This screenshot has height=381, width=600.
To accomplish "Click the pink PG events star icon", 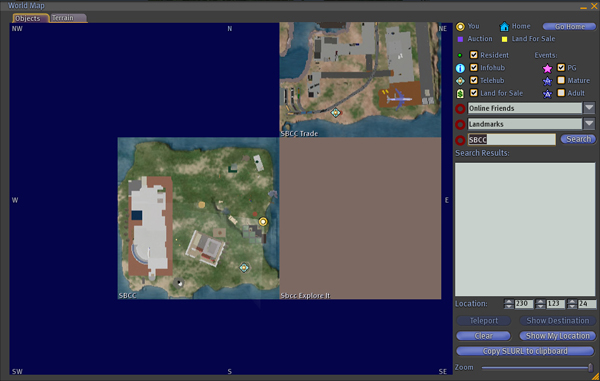I will (548, 68).
